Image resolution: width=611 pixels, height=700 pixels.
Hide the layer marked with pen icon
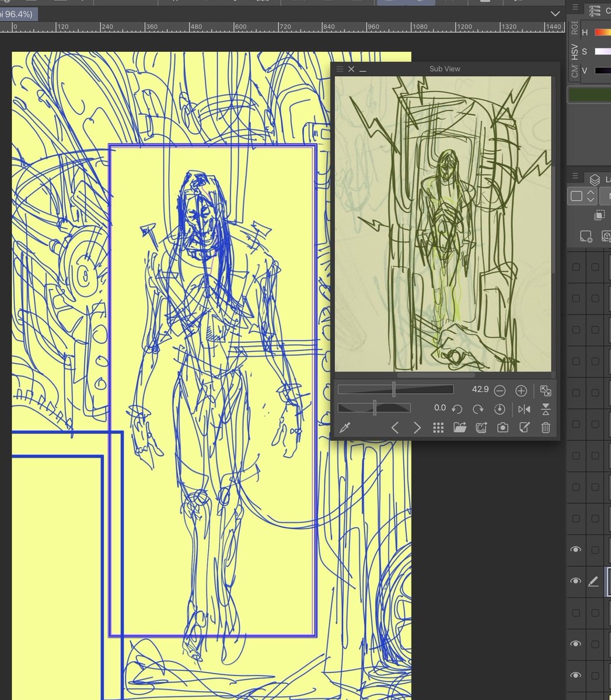pos(576,581)
